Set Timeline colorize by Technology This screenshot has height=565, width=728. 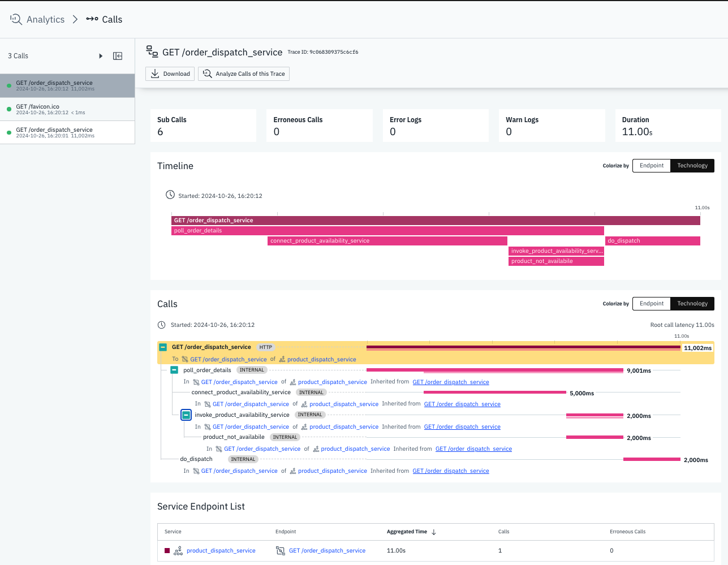(692, 166)
